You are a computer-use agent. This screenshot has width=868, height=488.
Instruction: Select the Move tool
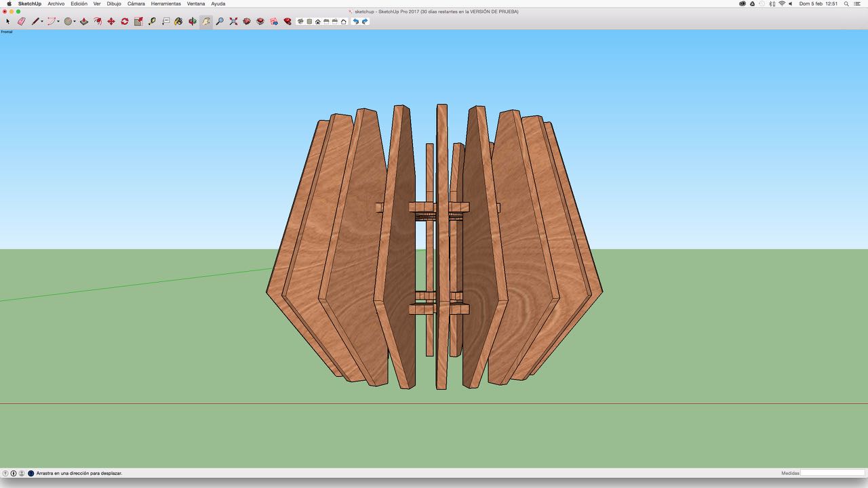(x=111, y=22)
